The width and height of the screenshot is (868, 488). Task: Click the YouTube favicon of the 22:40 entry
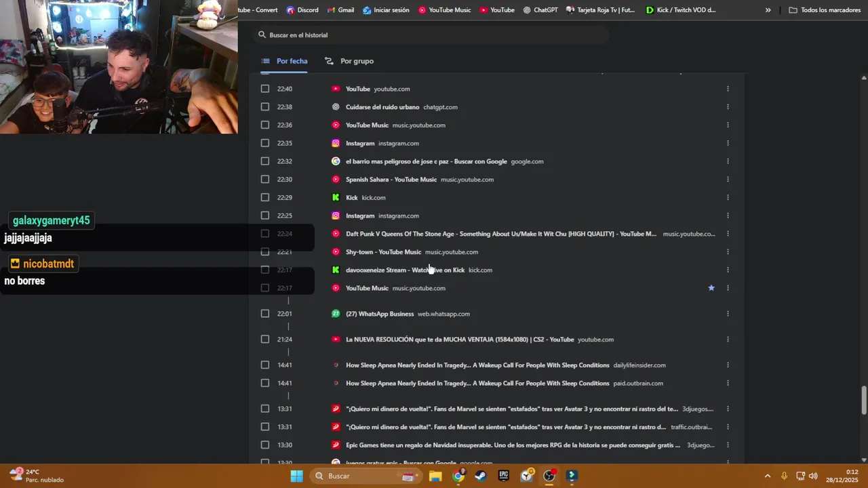[336, 89]
